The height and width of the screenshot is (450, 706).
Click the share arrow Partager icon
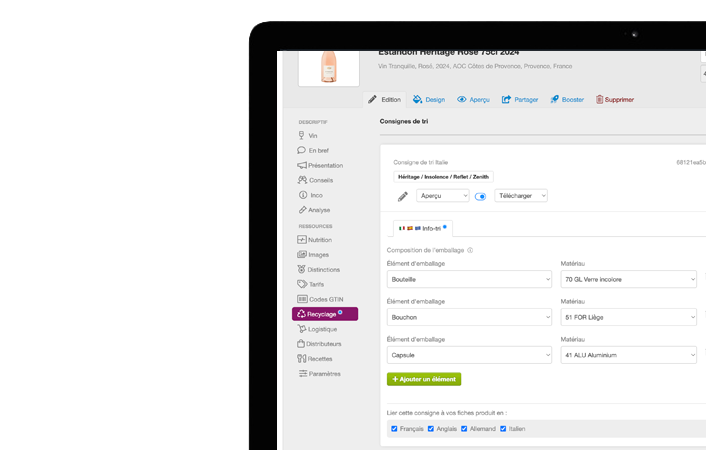coord(506,100)
